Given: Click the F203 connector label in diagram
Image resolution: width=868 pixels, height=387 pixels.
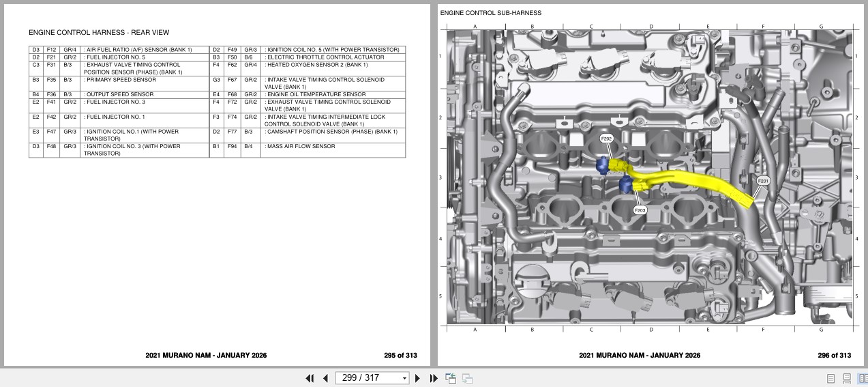Looking at the screenshot, I should point(640,210).
